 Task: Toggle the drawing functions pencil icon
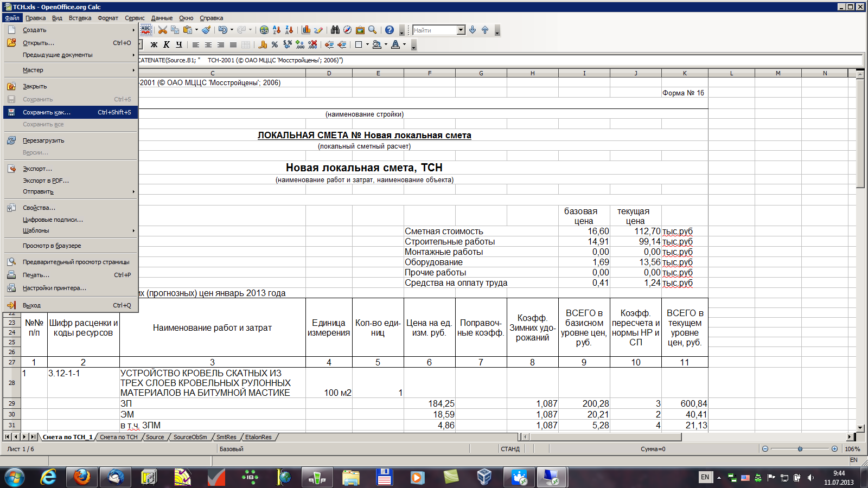(318, 30)
